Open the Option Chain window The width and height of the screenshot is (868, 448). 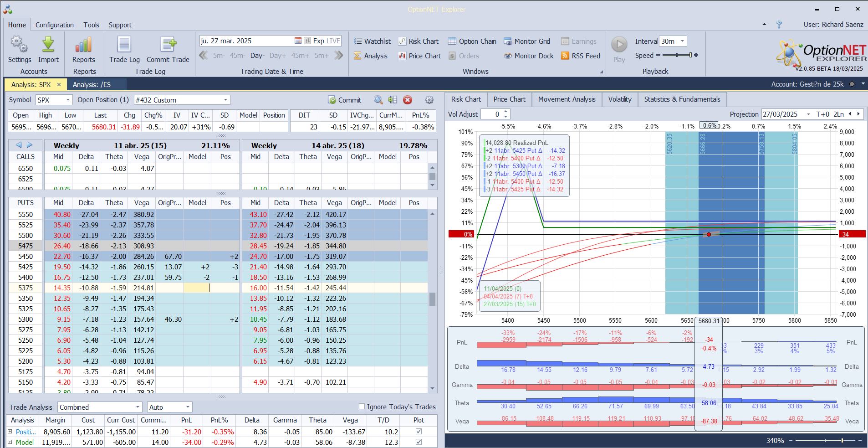coord(472,41)
